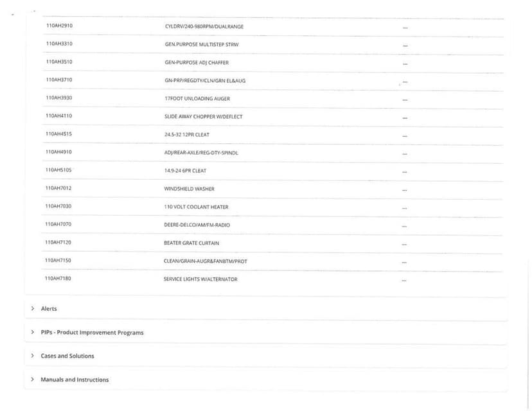
Task: Click GEN-PURPOSE ADJ CHAFFER description
Action: [197, 62]
